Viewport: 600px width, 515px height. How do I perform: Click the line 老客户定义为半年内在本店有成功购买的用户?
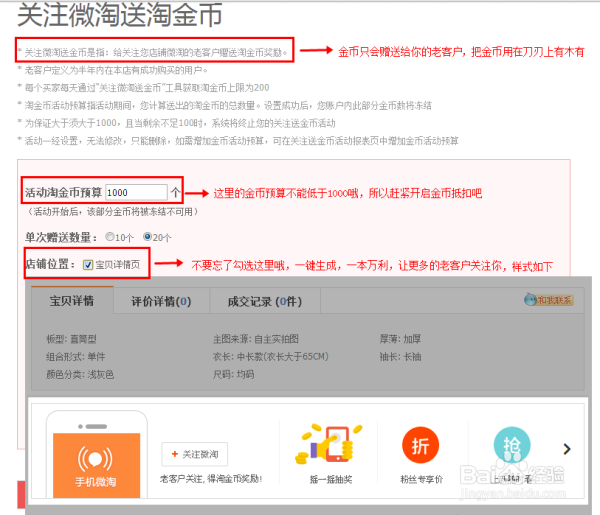pos(113,70)
